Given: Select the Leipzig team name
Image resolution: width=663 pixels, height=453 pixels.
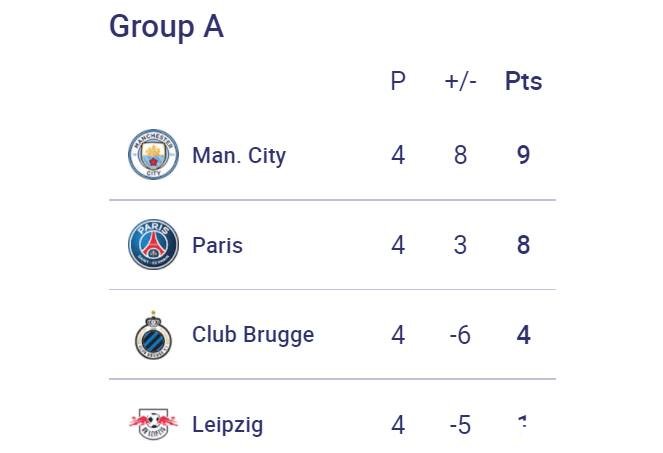Looking at the screenshot, I should point(227,425).
